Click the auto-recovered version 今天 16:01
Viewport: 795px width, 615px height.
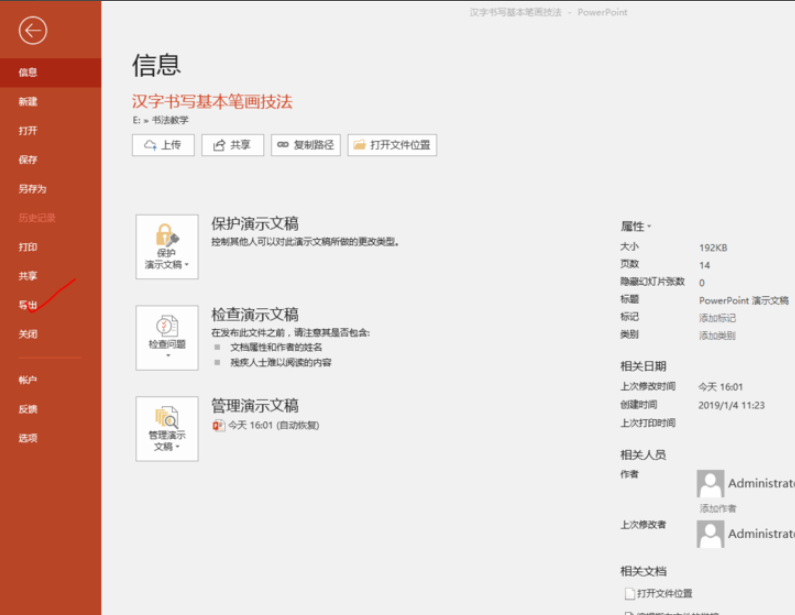point(266,425)
